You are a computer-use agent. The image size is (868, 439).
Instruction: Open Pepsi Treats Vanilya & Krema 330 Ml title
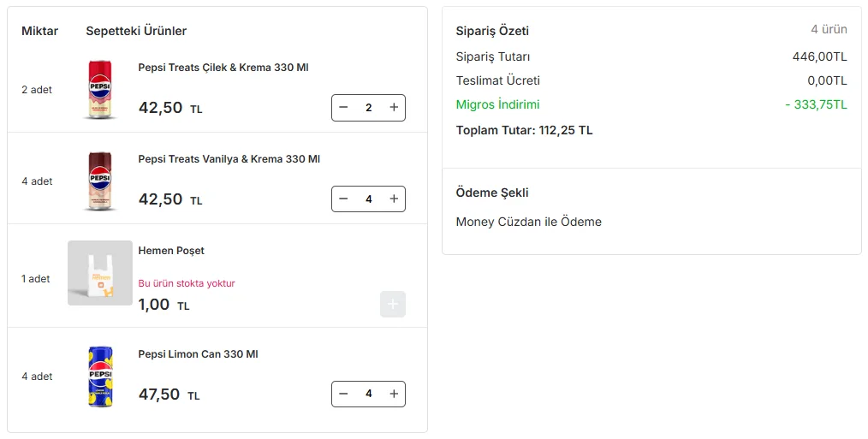(x=229, y=159)
